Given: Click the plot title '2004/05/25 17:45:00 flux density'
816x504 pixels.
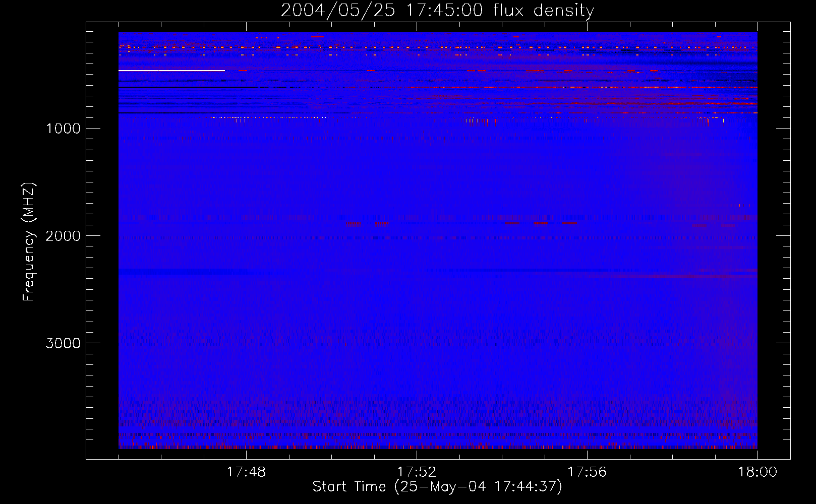Looking at the screenshot, I should coord(437,10).
